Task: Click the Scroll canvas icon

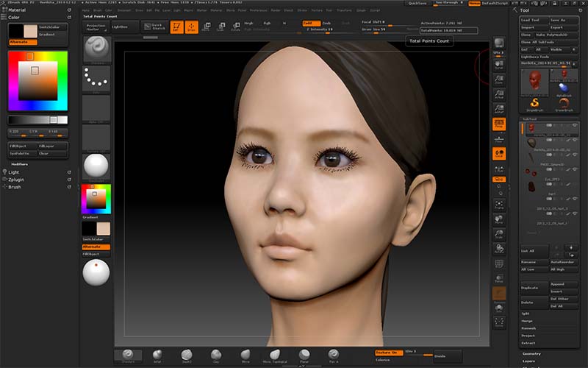Action: [499, 65]
